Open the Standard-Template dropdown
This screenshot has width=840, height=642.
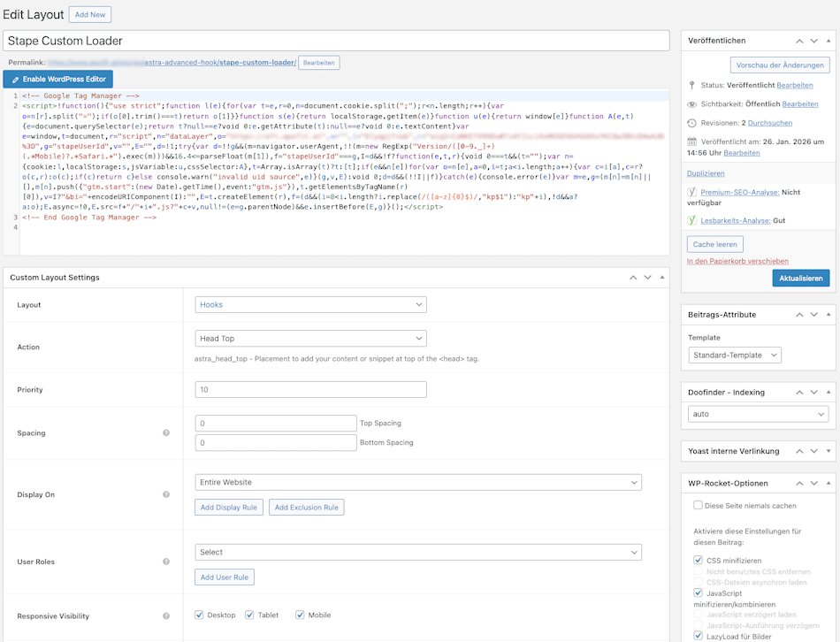pyautogui.click(x=735, y=355)
